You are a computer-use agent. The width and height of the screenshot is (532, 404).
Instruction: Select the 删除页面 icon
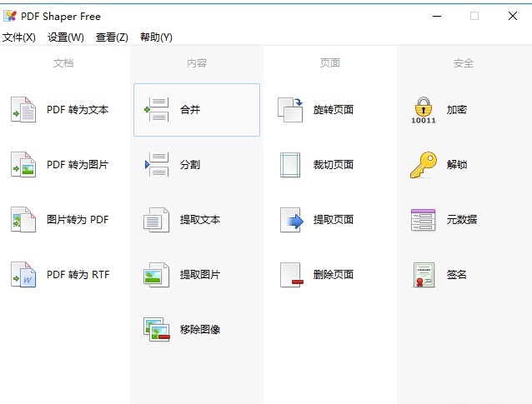coord(292,275)
